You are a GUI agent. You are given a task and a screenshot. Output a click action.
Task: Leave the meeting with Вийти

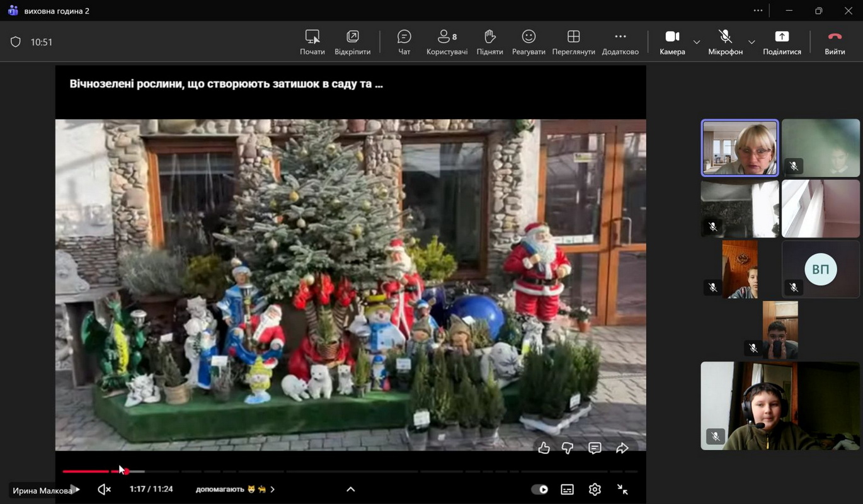pyautogui.click(x=835, y=42)
